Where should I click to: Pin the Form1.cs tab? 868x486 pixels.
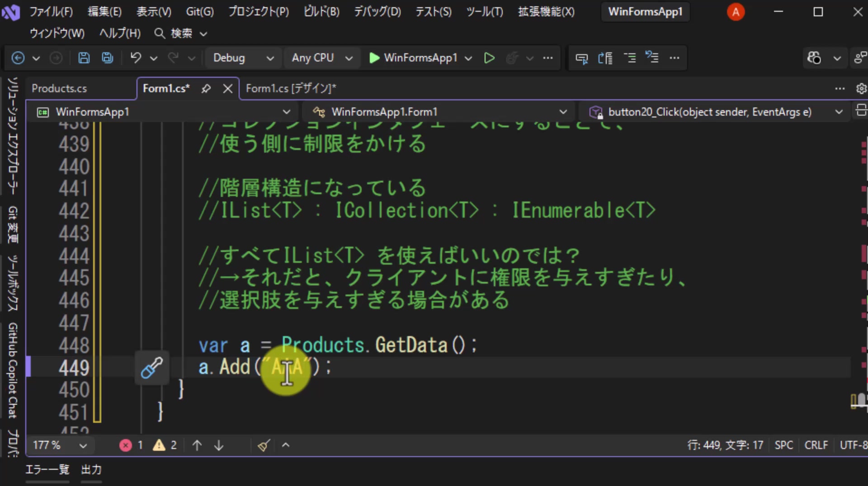click(206, 89)
